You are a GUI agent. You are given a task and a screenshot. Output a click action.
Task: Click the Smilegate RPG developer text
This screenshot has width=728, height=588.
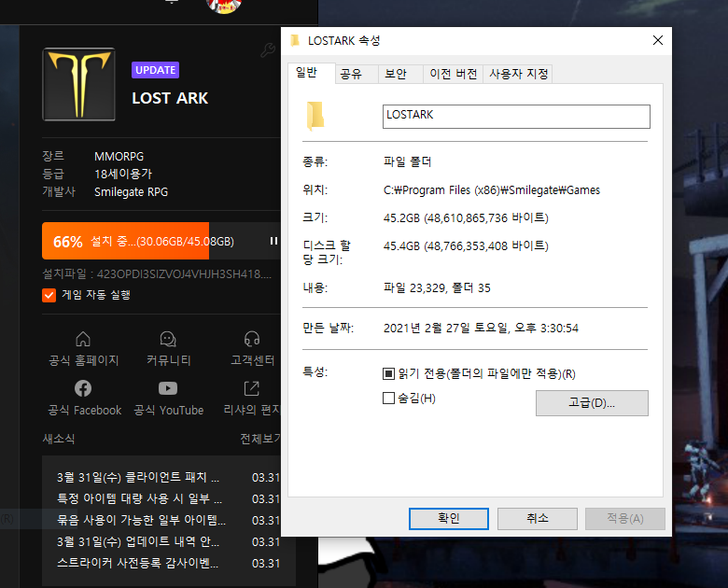(131, 192)
